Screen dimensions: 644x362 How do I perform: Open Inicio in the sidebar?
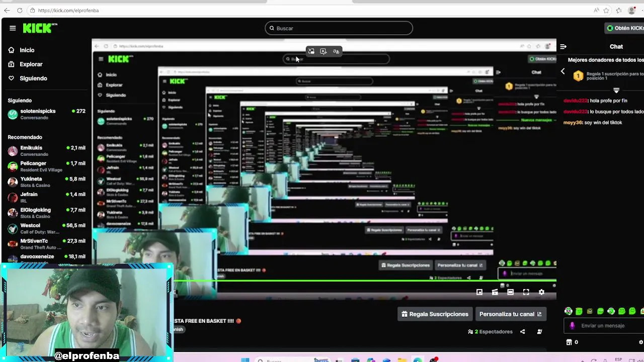coord(22,50)
